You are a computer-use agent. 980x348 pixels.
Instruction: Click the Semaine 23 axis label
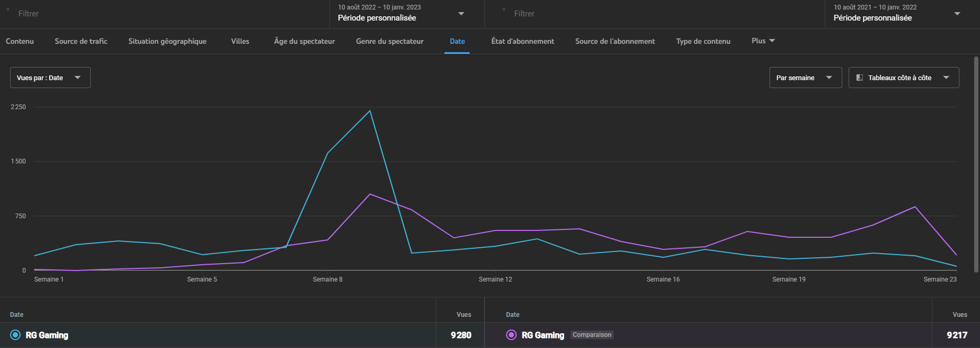click(x=940, y=279)
